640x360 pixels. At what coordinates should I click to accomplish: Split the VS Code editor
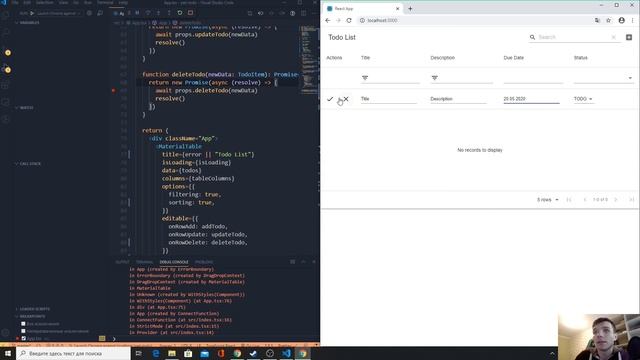pyautogui.click(x=303, y=13)
